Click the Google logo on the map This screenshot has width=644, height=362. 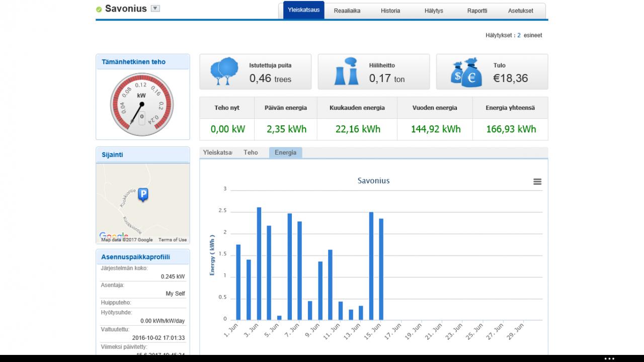114,236
